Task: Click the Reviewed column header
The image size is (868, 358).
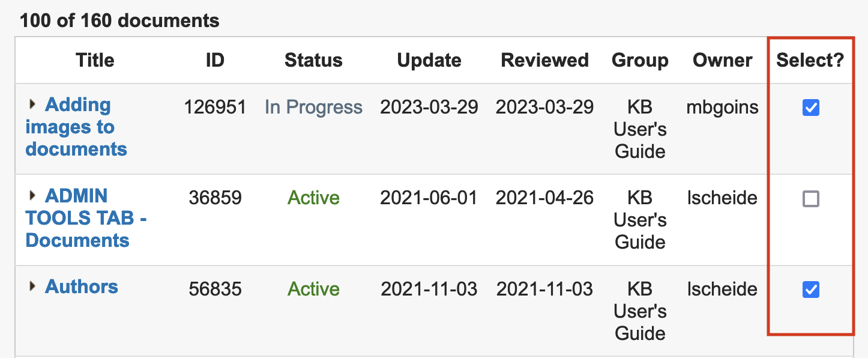Action: 544,60
